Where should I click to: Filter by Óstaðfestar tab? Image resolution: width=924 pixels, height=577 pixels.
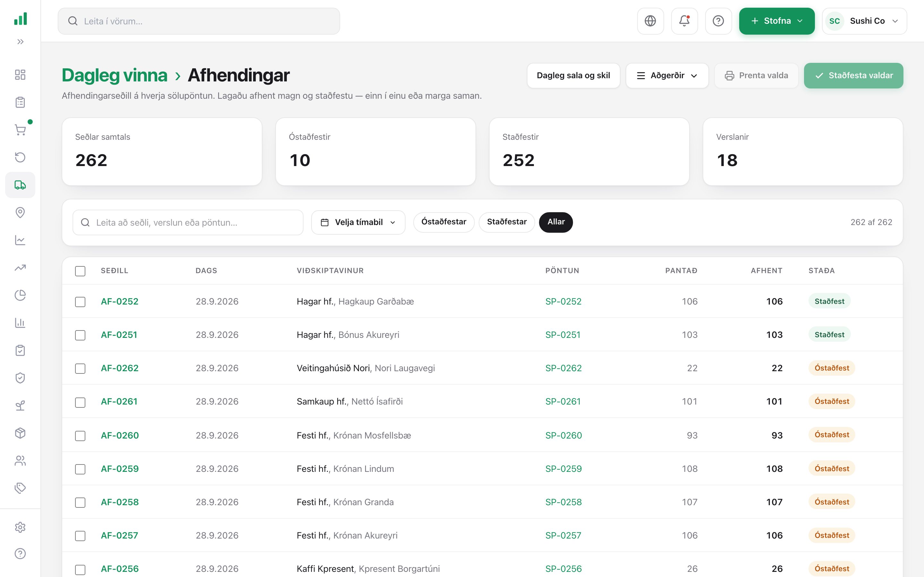point(444,222)
